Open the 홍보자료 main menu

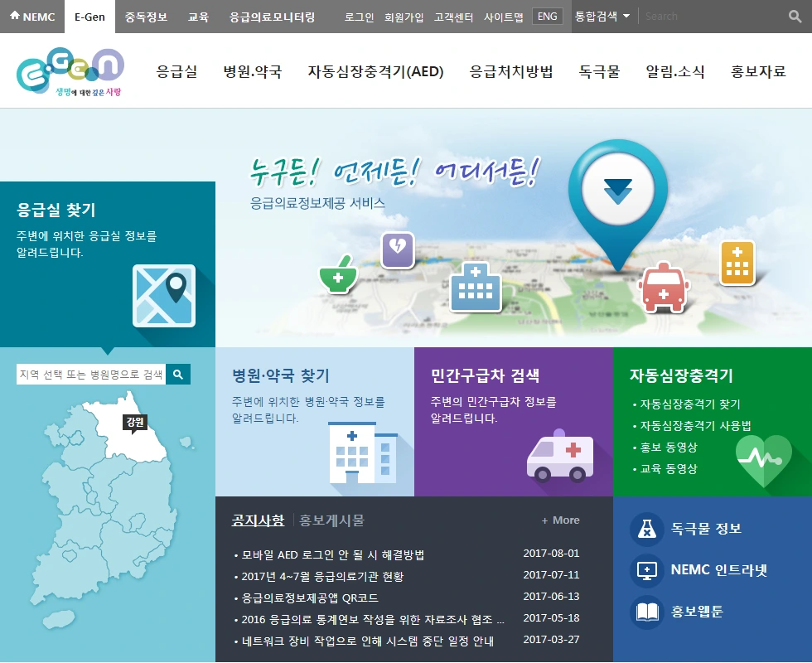pos(759,71)
